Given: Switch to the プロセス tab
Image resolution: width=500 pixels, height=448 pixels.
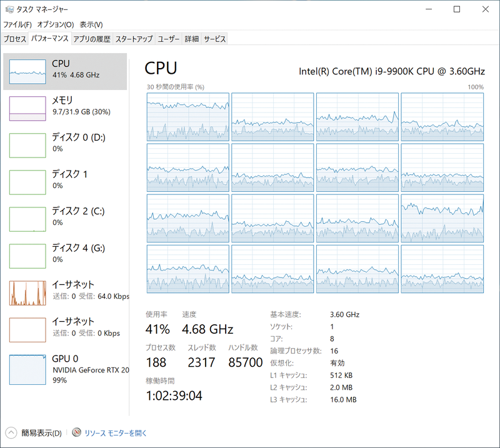Looking at the screenshot, I should pyautogui.click(x=15, y=39).
